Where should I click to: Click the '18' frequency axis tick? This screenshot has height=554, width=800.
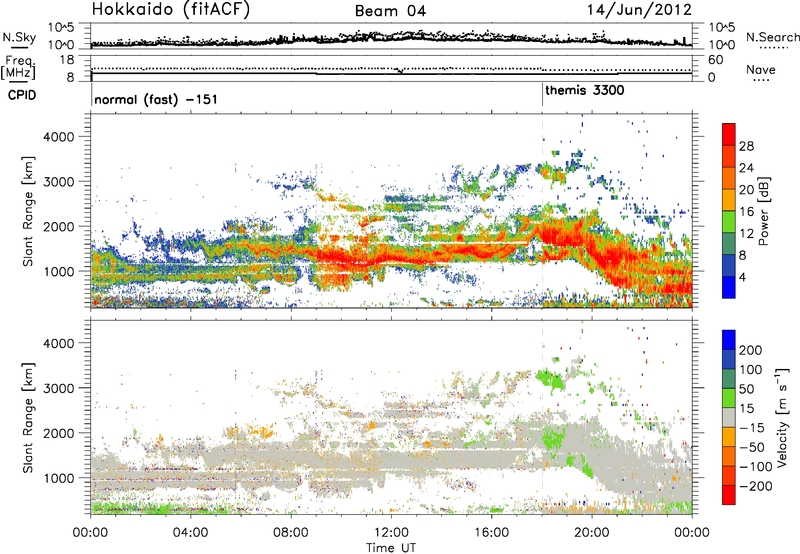point(67,60)
